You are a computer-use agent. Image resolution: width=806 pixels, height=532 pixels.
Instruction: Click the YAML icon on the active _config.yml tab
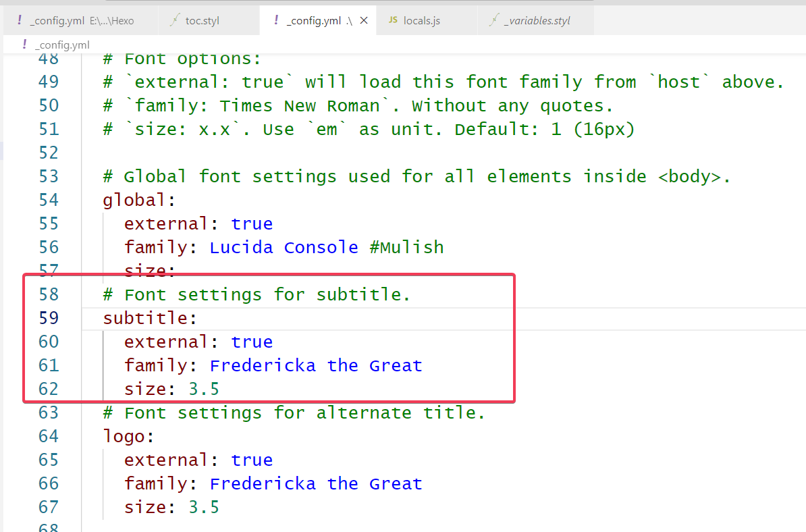(276, 21)
